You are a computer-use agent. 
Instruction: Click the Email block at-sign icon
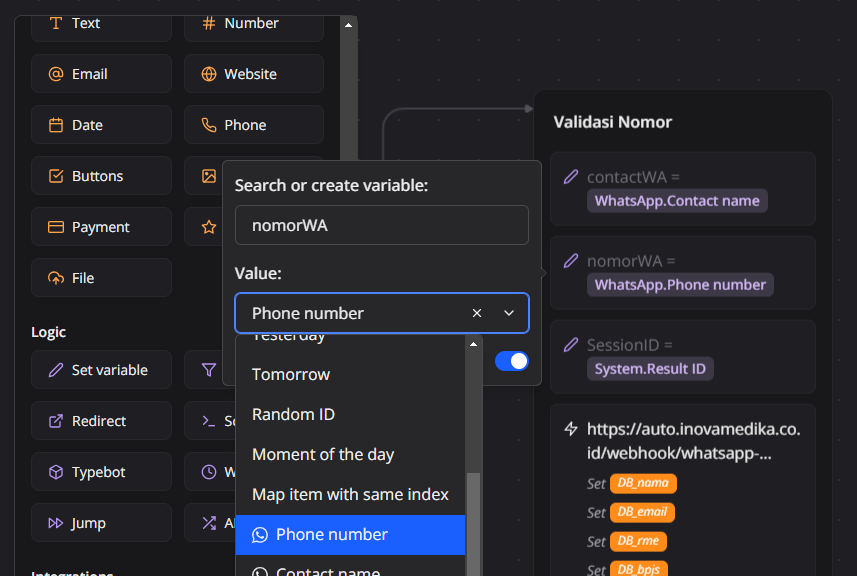pos(56,74)
